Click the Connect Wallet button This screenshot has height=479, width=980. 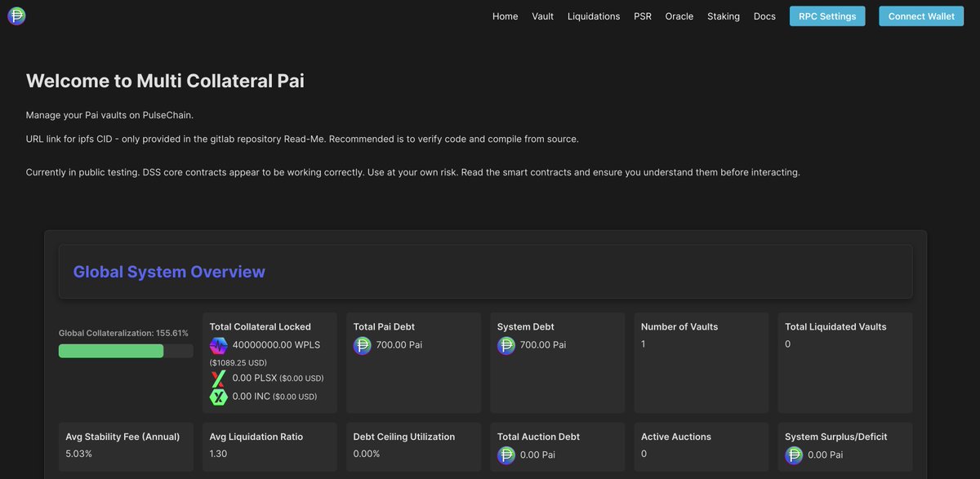click(x=921, y=16)
